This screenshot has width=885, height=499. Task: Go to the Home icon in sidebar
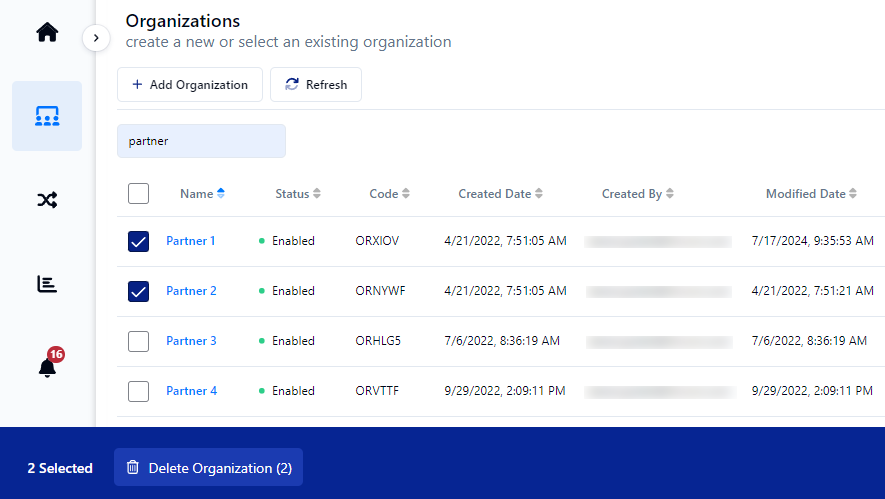point(47,33)
